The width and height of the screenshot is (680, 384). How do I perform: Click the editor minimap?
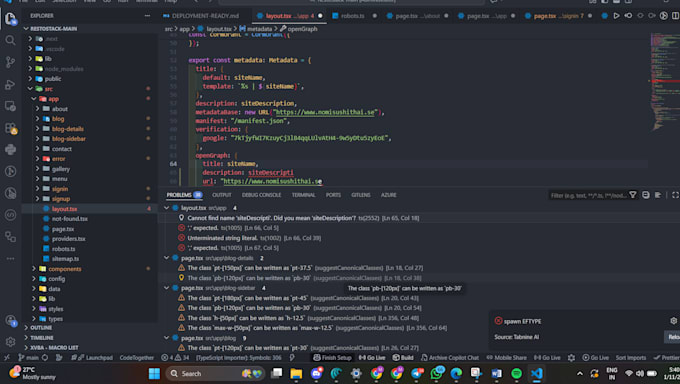(x=664, y=82)
